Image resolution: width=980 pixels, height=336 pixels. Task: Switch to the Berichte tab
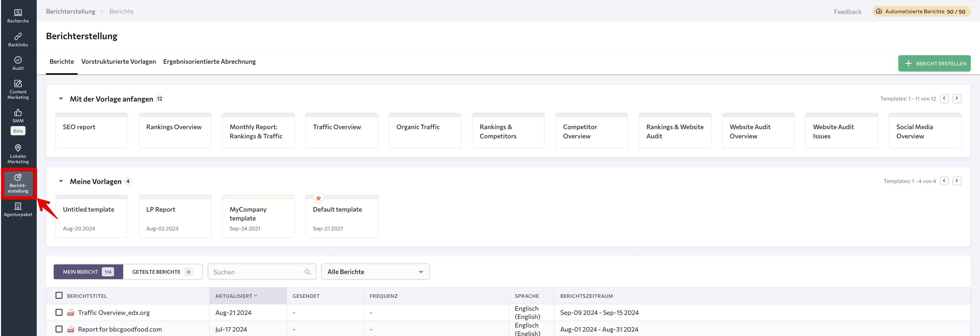pyautogui.click(x=62, y=62)
